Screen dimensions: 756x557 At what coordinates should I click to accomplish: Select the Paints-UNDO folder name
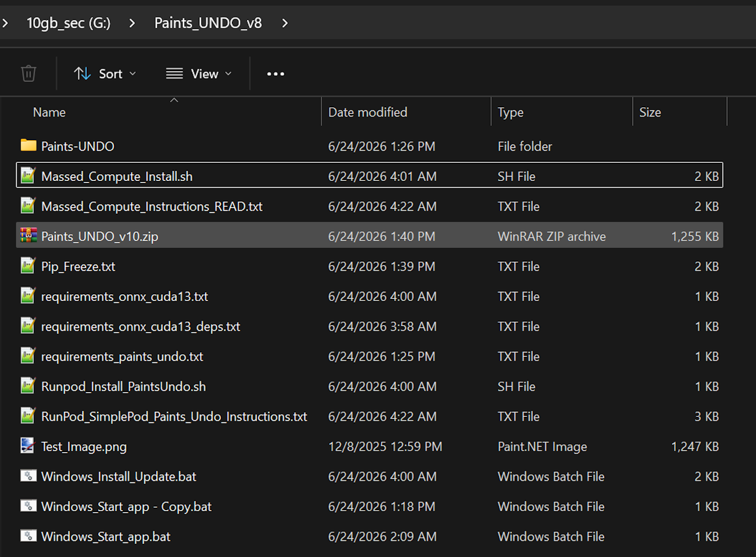coord(78,146)
